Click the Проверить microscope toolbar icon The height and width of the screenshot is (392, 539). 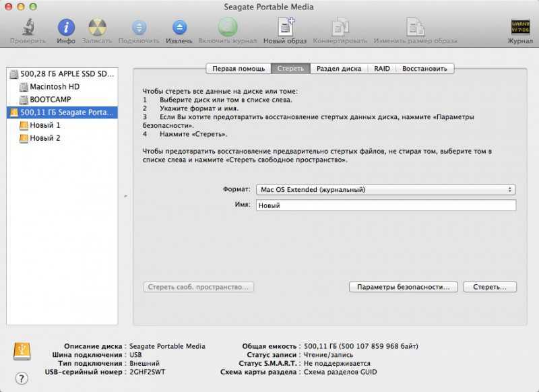(x=28, y=27)
